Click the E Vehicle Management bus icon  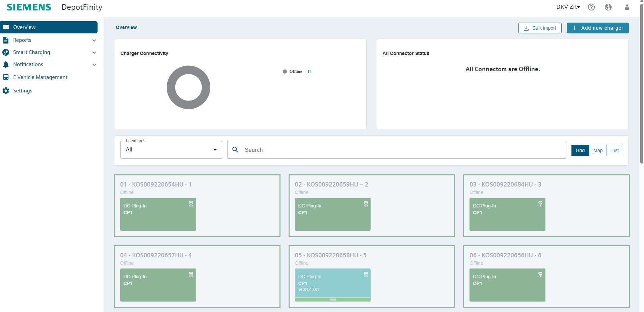click(x=6, y=77)
